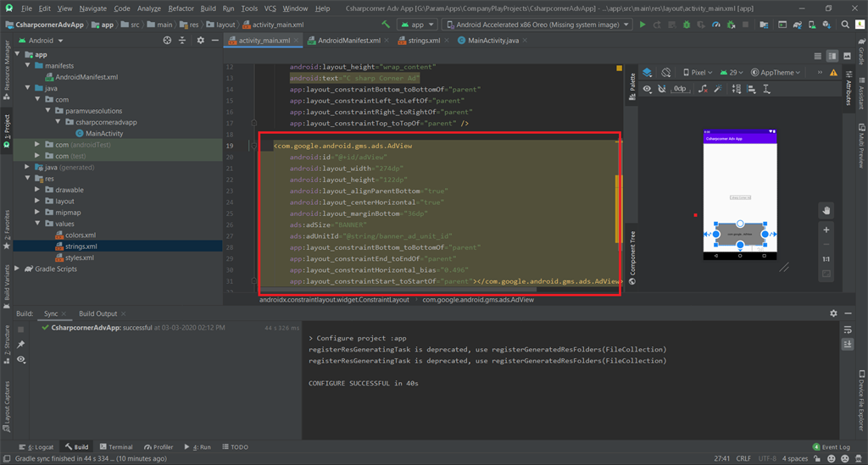Toggle the Component Tree side panel

(x=632, y=257)
